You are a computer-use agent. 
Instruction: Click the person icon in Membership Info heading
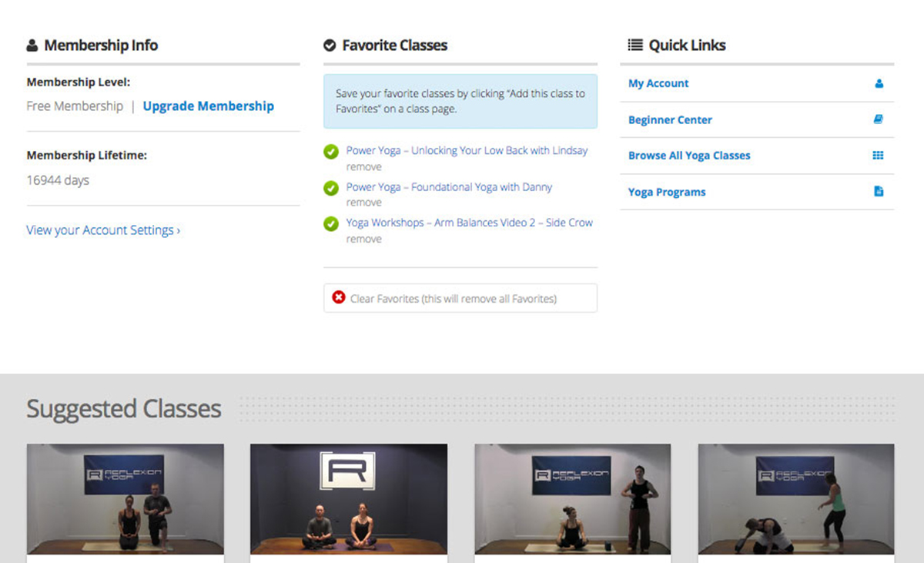[32, 45]
